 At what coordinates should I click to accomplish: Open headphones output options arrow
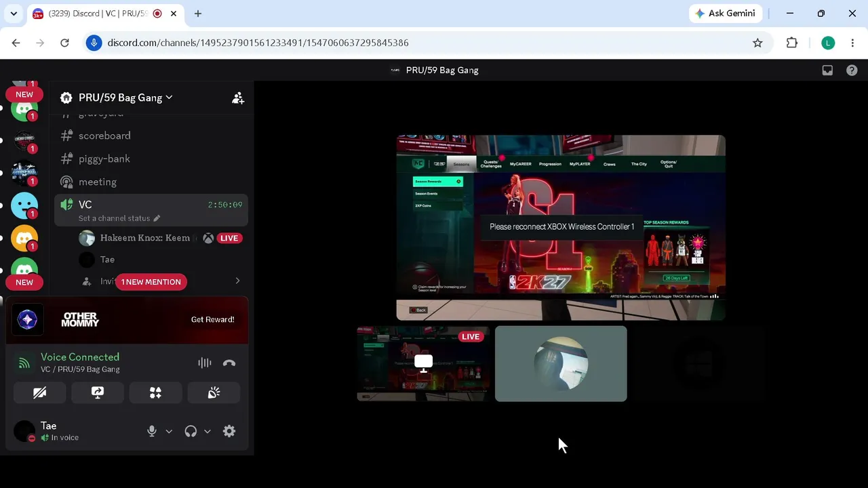pyautogui.click(x=208, y=431)
